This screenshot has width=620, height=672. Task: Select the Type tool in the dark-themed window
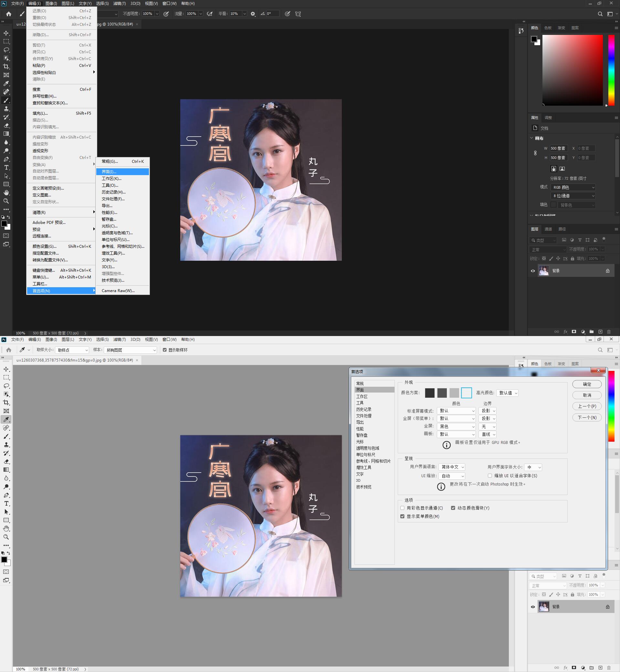point(6,167)
